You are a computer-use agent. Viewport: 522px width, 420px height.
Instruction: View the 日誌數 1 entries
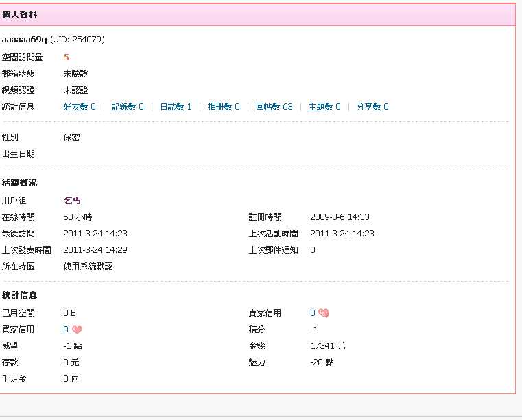tap(176, 107)
